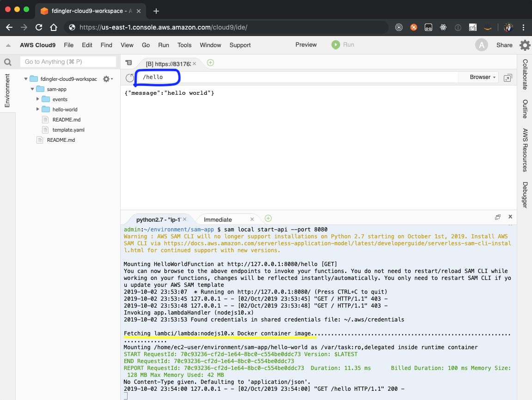Open template.yaml file
532x400 pixels.
68,130
